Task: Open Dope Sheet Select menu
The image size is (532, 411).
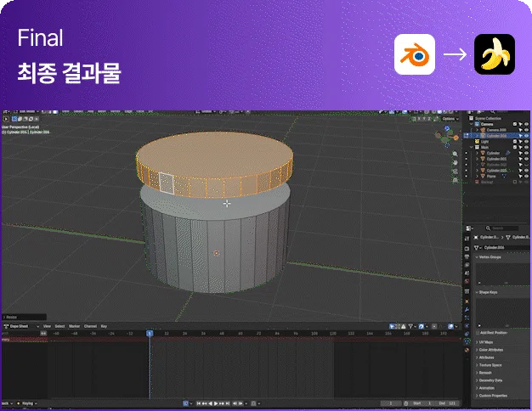Action: click(x=59, y=326)
